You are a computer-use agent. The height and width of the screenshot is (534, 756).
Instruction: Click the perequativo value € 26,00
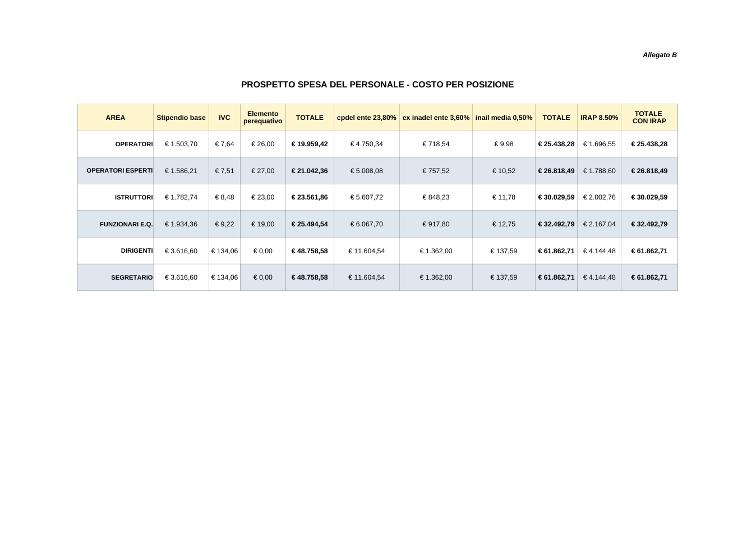263,144
